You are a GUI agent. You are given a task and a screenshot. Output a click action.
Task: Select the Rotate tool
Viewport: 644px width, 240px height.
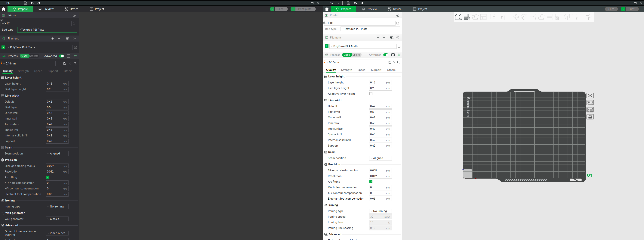coord(524,17)
